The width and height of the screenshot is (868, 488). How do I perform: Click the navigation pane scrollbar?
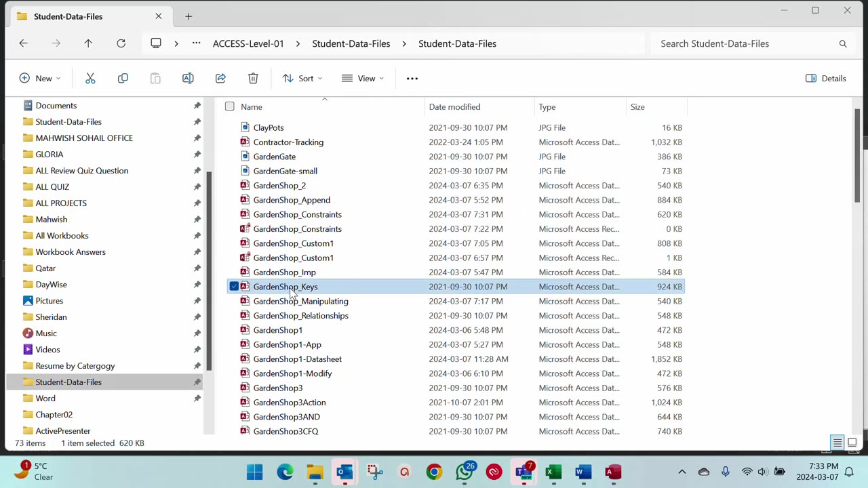(209, 271)
